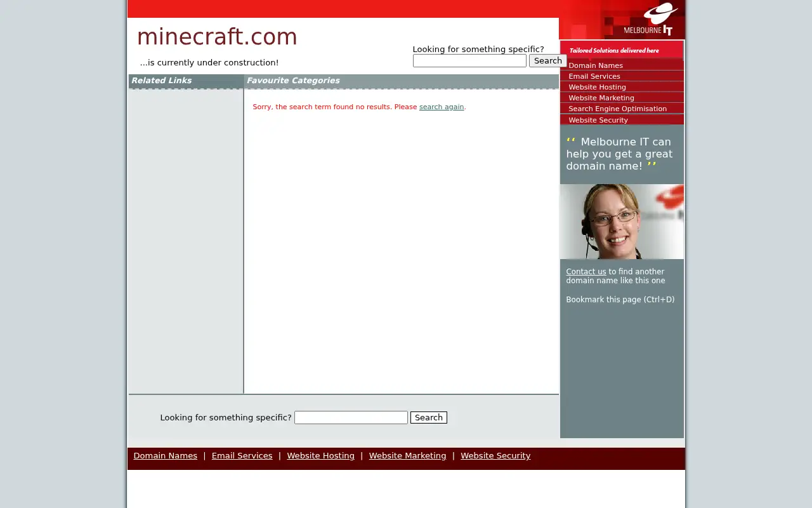
Task: Click Website Marketing footer link
Action: pyautogui.click(x=407, y=455)
